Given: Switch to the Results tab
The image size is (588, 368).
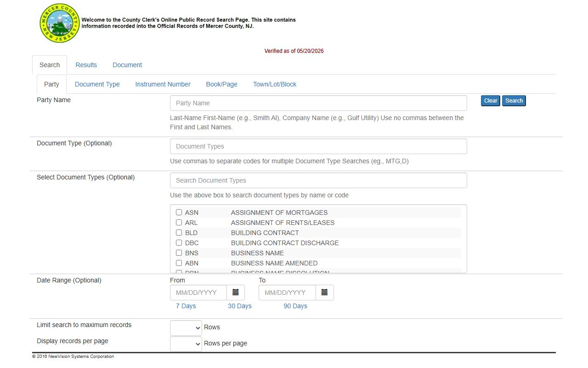Looking at the screenshot, I should pyautogui.click(x=86, y=65).
